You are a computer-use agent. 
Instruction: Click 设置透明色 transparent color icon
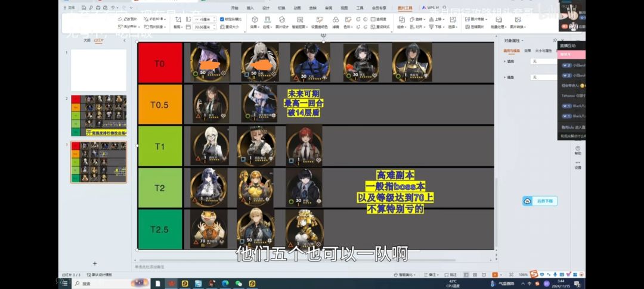pyautogui.click(x=319, y=23)
